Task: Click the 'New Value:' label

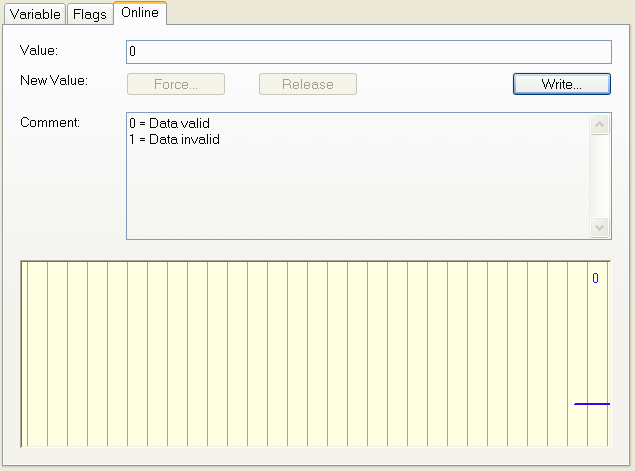Action: coord(54,81)
